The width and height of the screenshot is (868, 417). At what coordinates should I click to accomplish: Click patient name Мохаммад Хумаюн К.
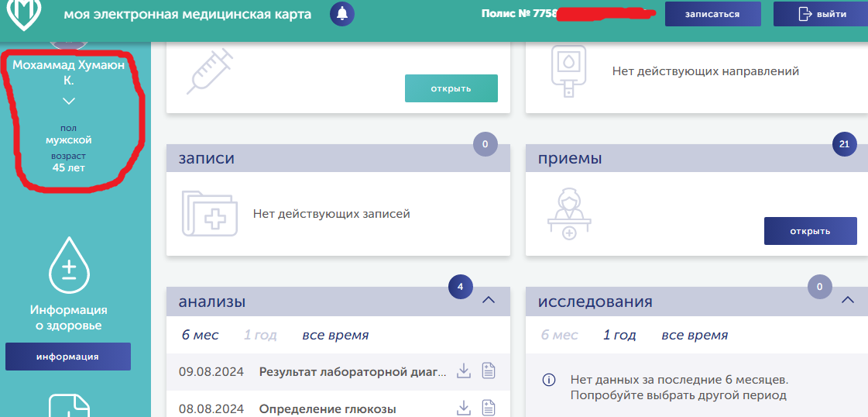point(69,73)
